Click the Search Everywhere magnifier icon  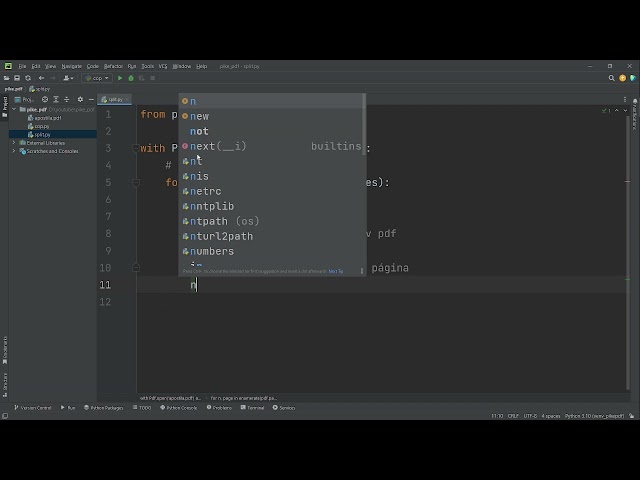point(611,78)
